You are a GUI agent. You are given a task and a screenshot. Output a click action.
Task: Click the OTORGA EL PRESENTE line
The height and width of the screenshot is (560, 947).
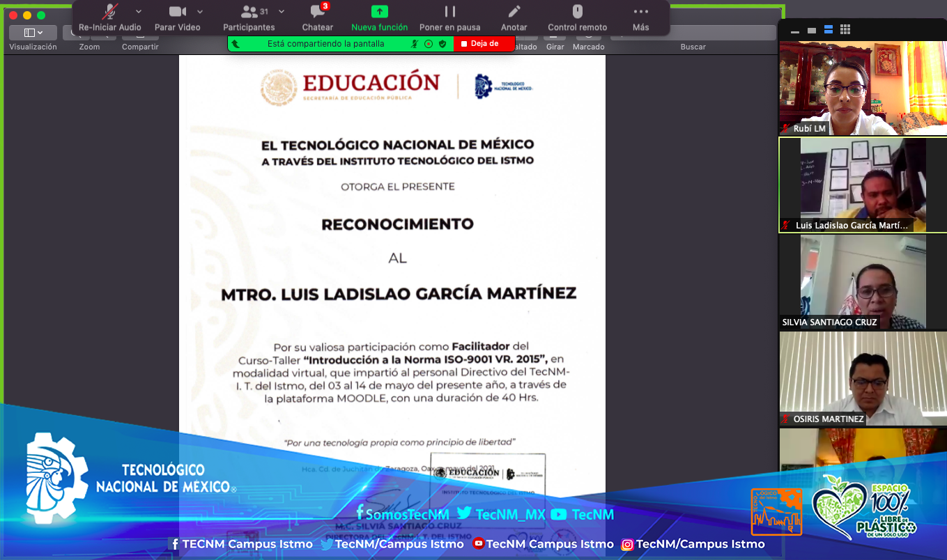pyautogui.click(x=398, y=187)
